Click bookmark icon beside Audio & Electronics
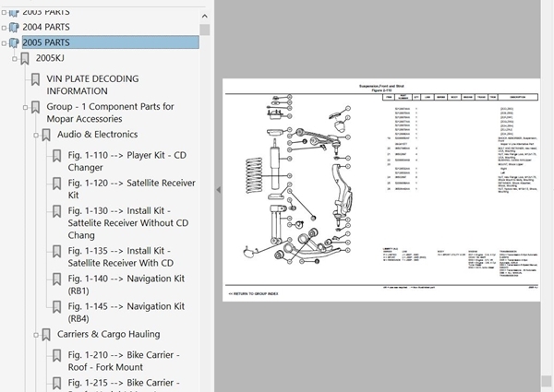The height and width of the screenshot is (392, 554). (x=46, y=136)
